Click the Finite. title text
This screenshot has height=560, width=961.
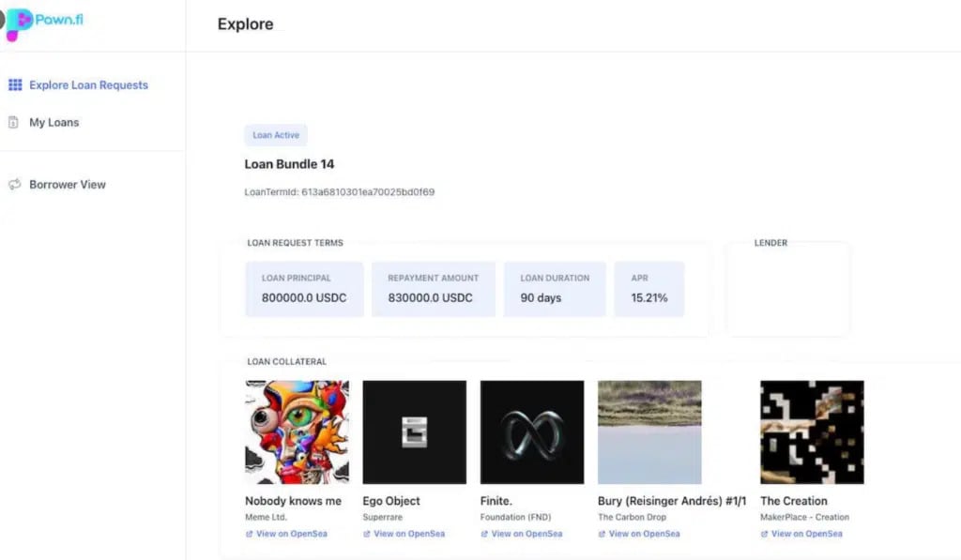point(496,501)
